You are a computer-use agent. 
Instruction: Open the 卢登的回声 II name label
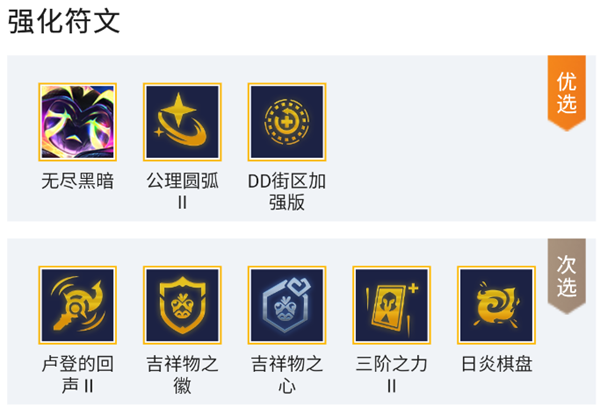tap(78, 375)
